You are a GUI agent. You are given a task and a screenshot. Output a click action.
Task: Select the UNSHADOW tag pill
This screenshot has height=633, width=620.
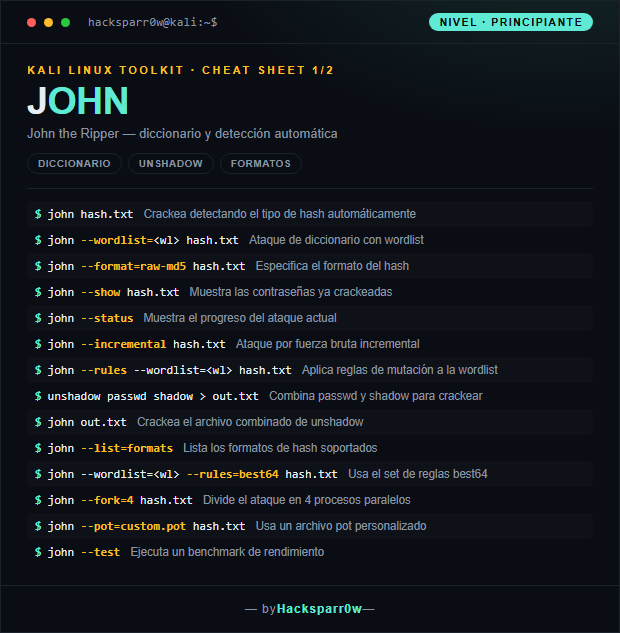(171, 163)
